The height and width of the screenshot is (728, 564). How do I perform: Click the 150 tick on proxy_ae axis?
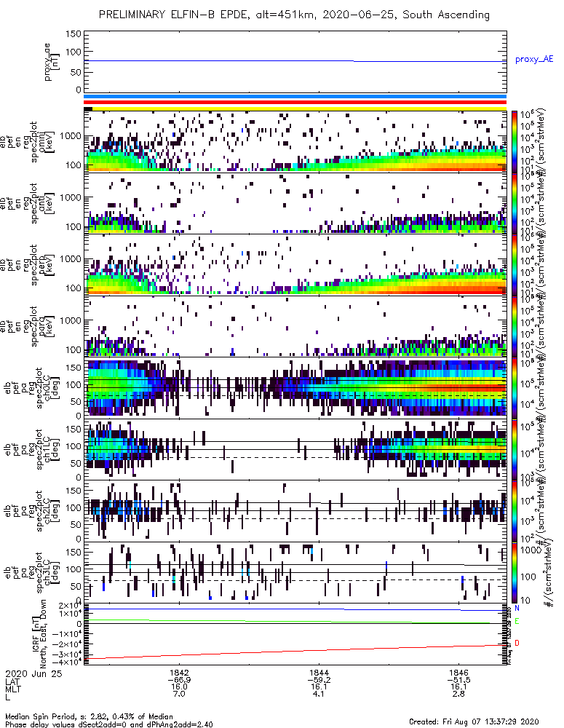point(74,34)
